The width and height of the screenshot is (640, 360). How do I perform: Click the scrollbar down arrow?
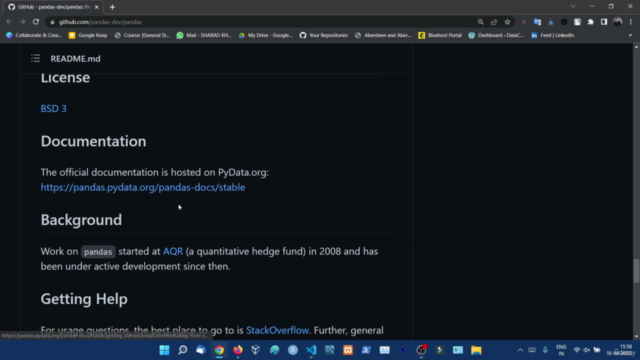point(636,336)
